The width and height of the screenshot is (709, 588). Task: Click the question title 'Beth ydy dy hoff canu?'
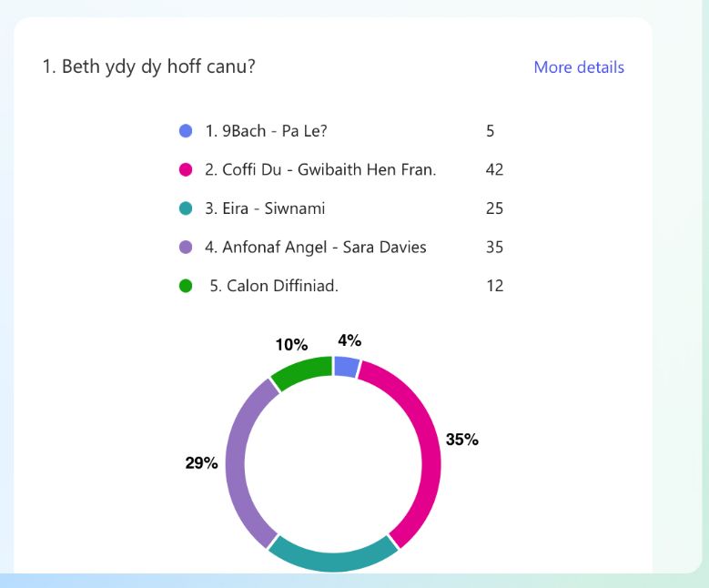148,67
